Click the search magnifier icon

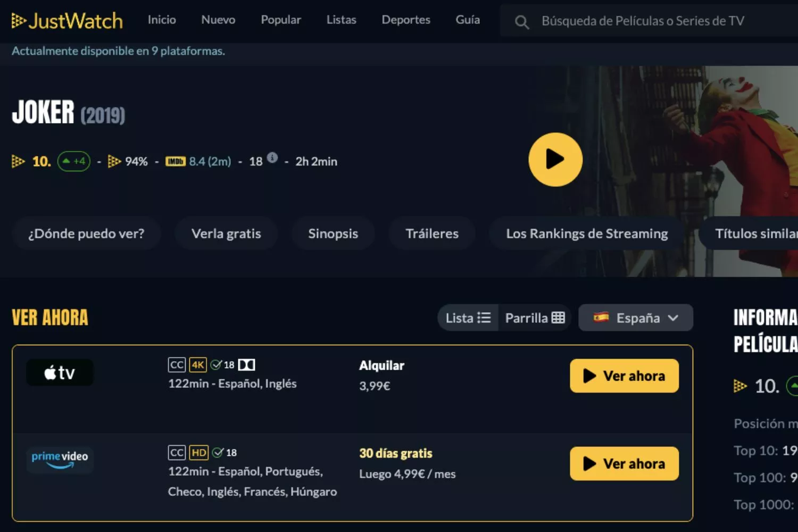(522, 22)
